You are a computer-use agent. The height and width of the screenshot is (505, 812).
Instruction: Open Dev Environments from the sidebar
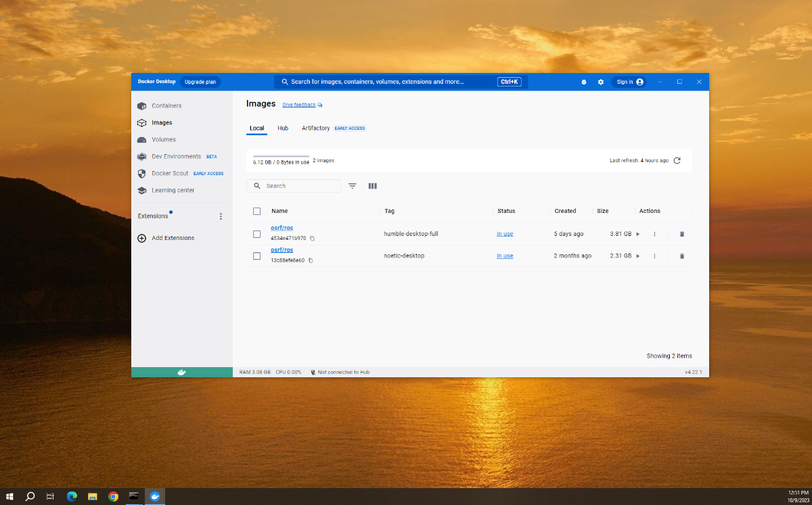(x=176, y=157)
